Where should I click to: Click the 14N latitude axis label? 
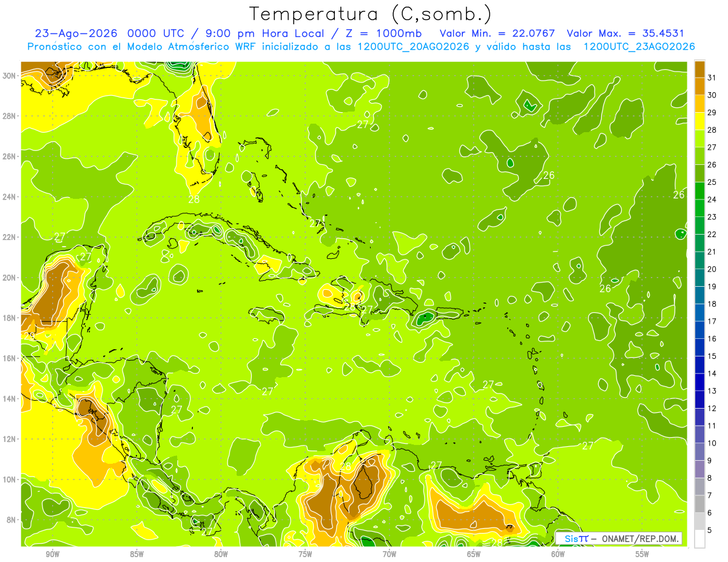pos(9,399)
